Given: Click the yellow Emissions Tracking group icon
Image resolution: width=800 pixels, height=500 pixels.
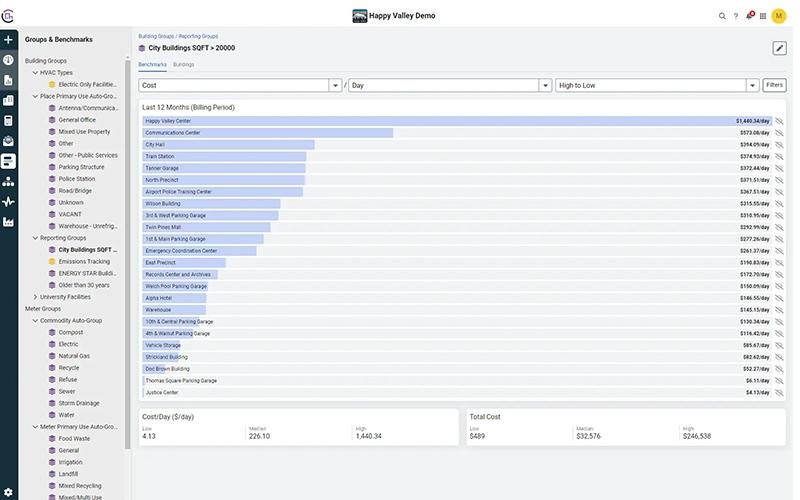Looking at the screenshot, I should pyautogui.click(x=52, y=262).
